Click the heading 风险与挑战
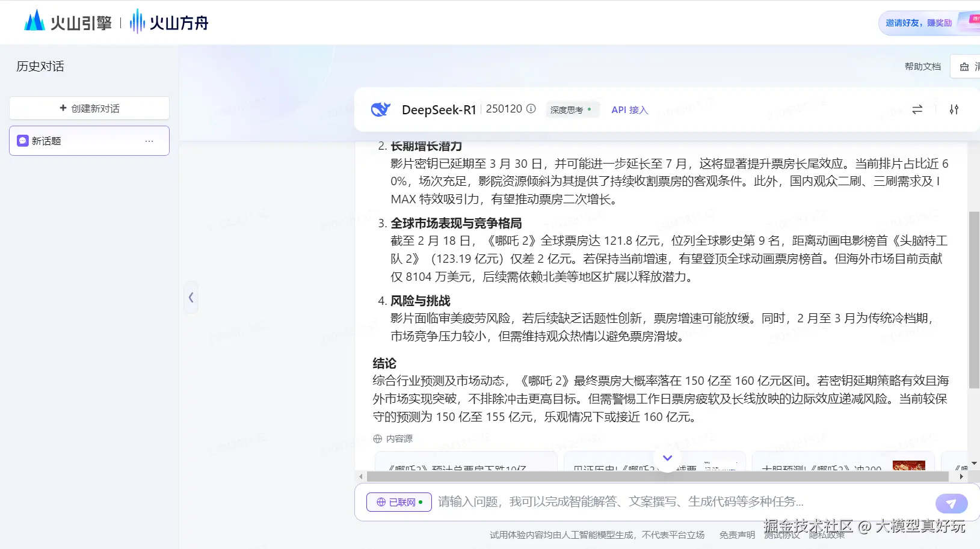 click(x=421, y=301)
